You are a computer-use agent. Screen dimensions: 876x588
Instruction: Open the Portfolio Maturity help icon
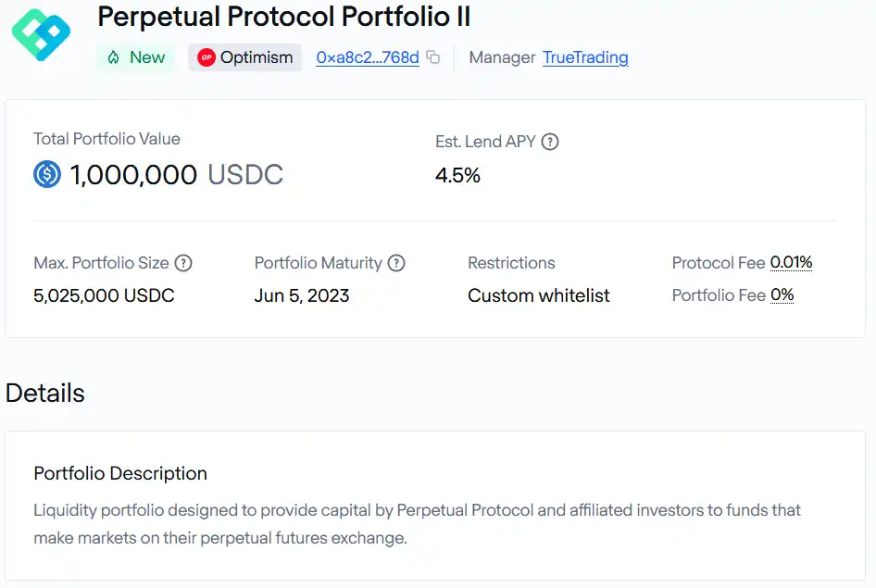point(396,263)
